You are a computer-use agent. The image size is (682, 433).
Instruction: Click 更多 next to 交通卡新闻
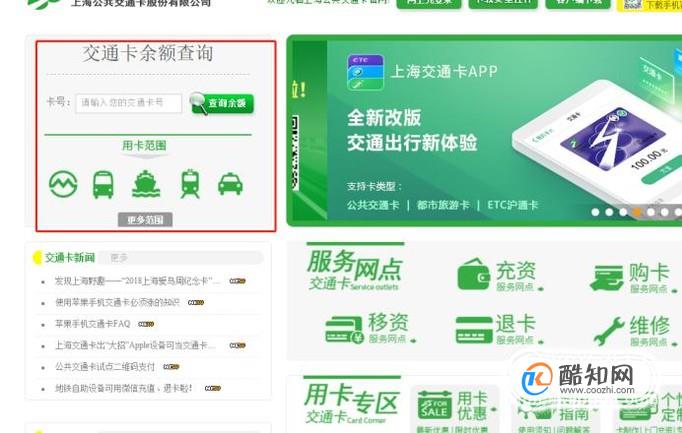pos(119,258)
